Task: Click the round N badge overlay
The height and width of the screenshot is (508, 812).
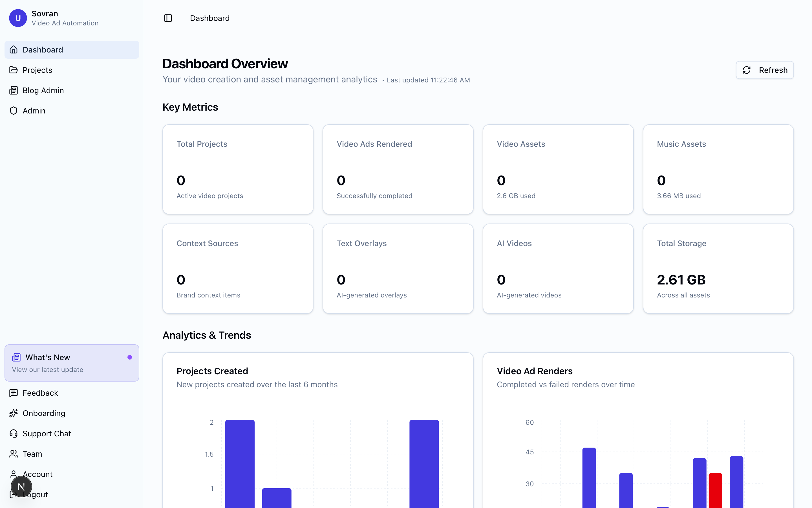Action: coord(21,487)
